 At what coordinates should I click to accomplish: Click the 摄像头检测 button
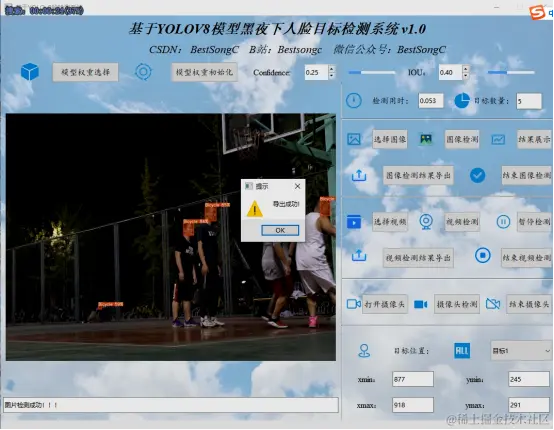pos(457,304)
